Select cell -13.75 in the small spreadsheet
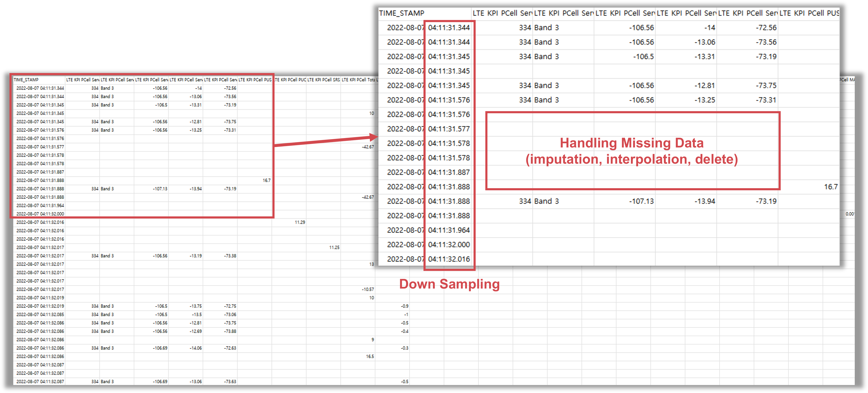The height and width of the screenshot is (393, 868). point(195,306)
